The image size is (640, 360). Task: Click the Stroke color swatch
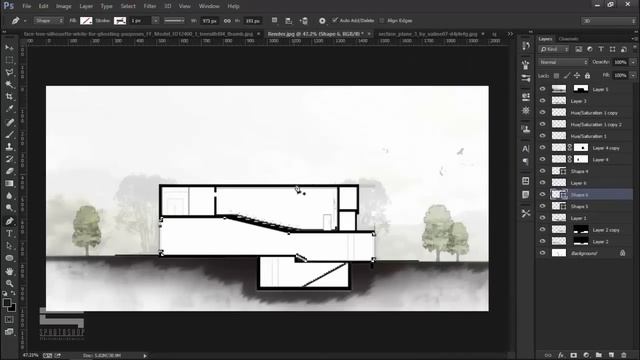pyautogui.click(x=120, y=20)
